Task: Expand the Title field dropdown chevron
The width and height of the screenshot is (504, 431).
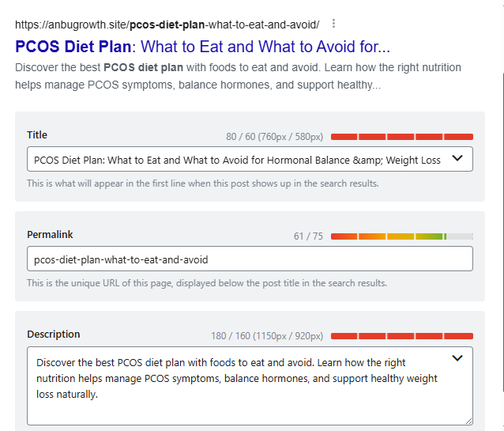Action: pos(457,158)
